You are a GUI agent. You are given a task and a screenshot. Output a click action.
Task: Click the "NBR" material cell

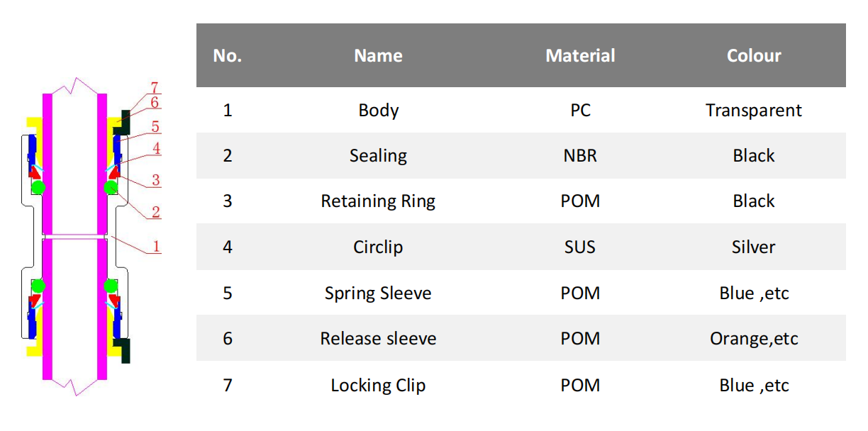coord(580,156)
